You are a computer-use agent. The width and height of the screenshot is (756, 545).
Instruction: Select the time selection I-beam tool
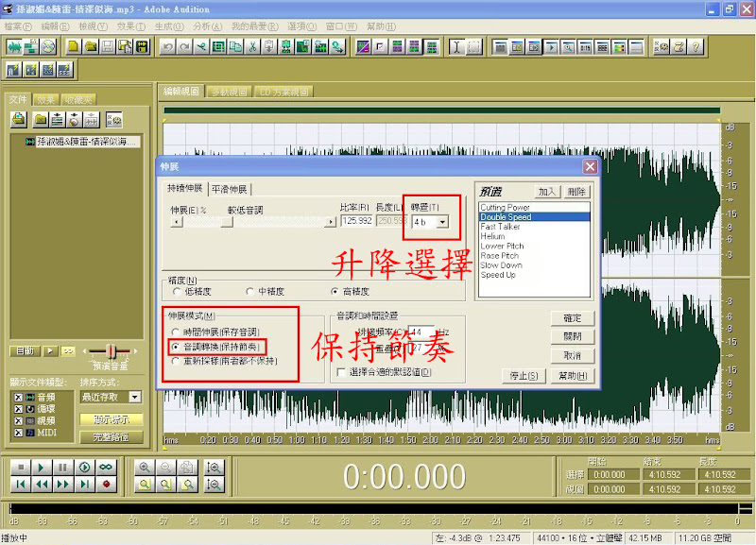(456, 46)
